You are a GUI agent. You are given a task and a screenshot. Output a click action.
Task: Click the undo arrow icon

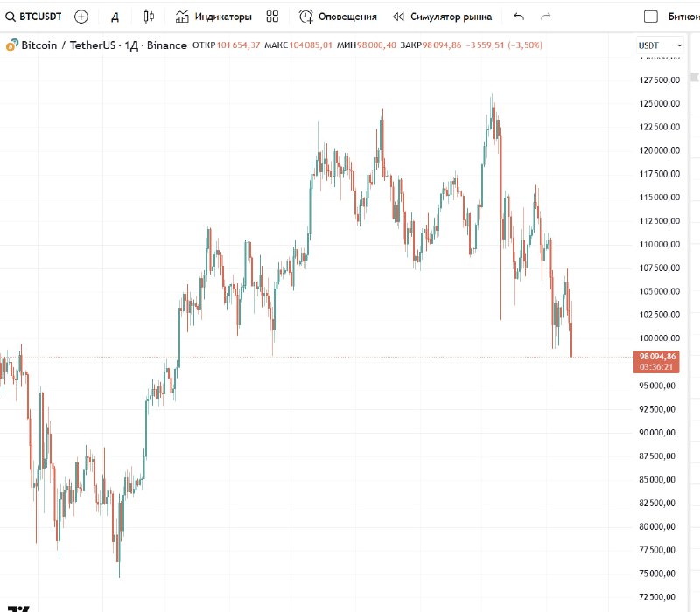pos(520,17)
